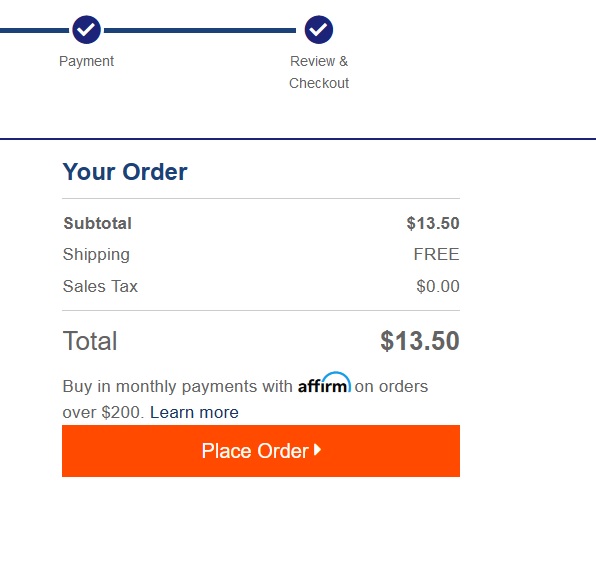Click the Your Order heading
Viewport: 596px width, 567px height.
[125, 172]
